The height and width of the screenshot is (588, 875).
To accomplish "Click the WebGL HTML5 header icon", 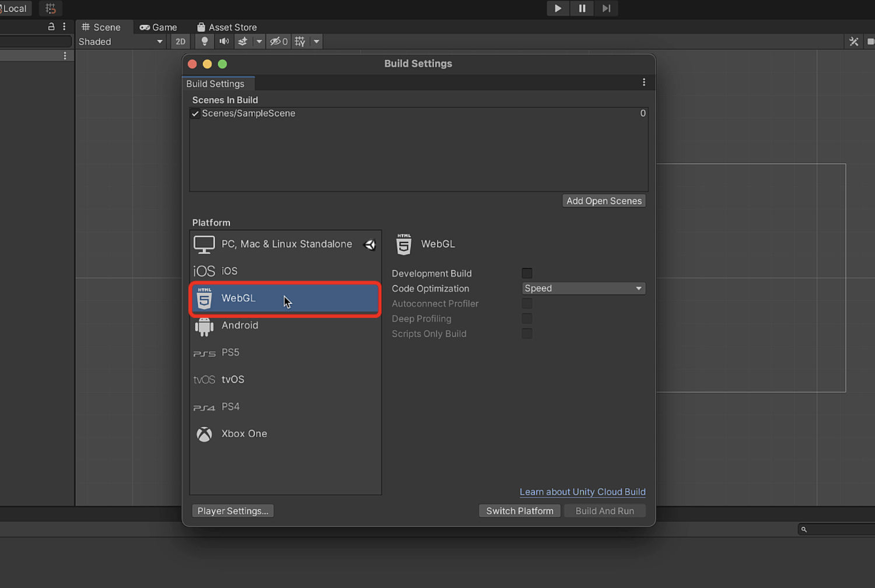I will tap(404, 244).
